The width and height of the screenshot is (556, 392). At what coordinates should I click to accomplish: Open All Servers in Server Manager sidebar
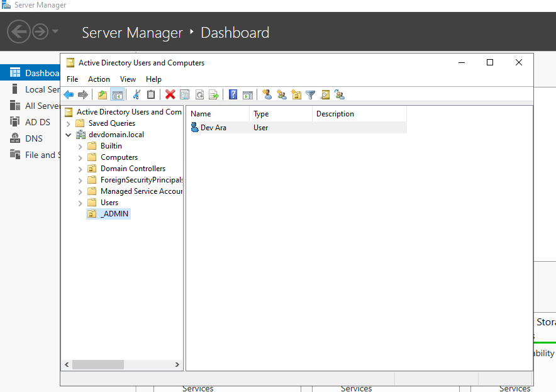coord(30,106)
